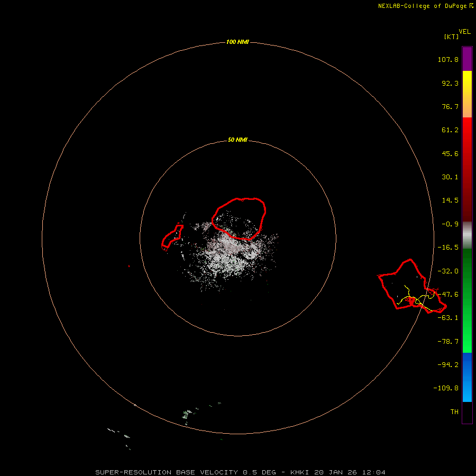
Task: Click the -78.7 legend value
Action: point(448,342)
